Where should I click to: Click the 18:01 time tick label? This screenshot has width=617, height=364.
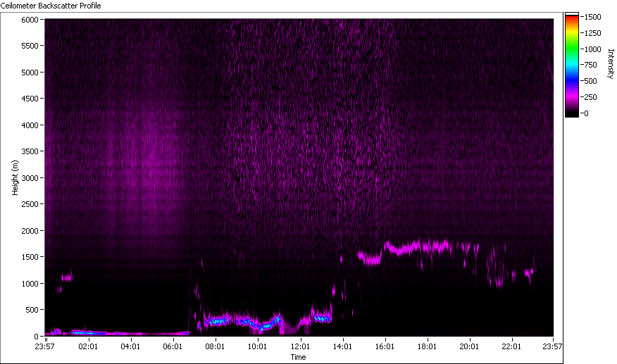(x=427, y=346)
